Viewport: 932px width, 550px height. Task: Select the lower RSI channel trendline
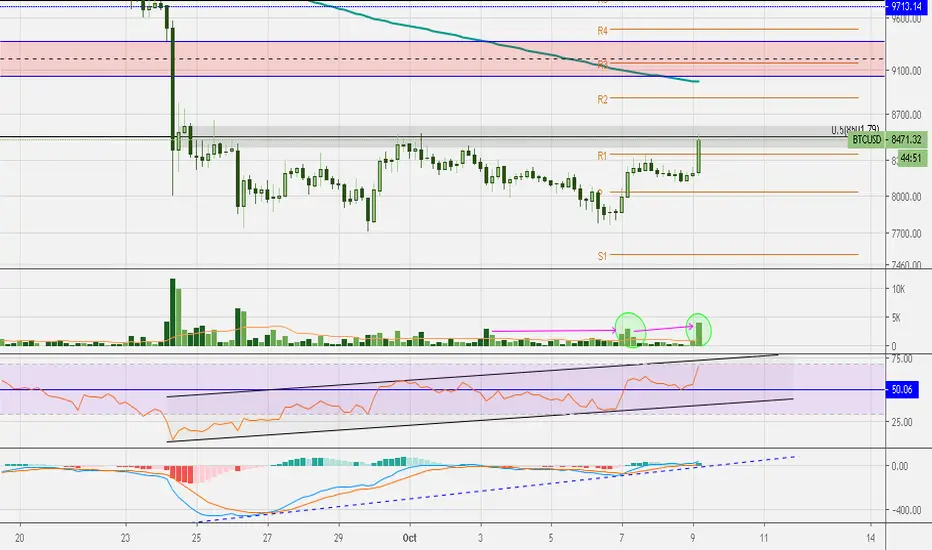coord(480,420)
